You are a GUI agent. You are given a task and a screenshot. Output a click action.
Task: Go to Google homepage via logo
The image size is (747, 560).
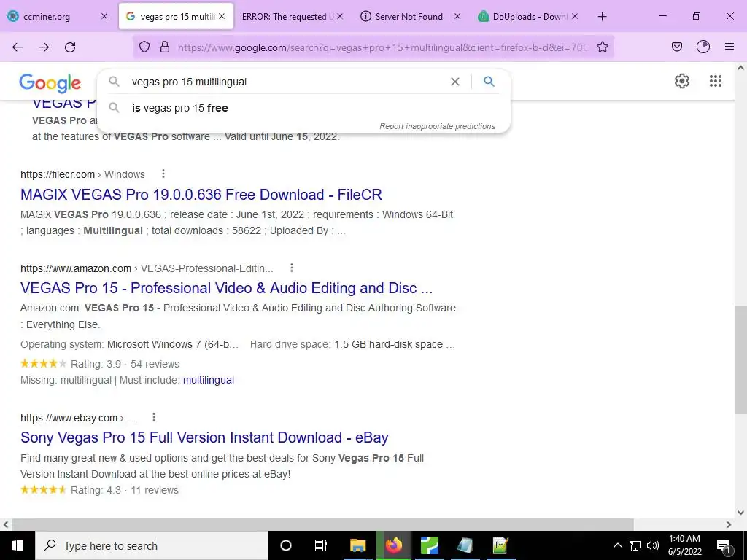pyautogui.click(x=50, y=83)
